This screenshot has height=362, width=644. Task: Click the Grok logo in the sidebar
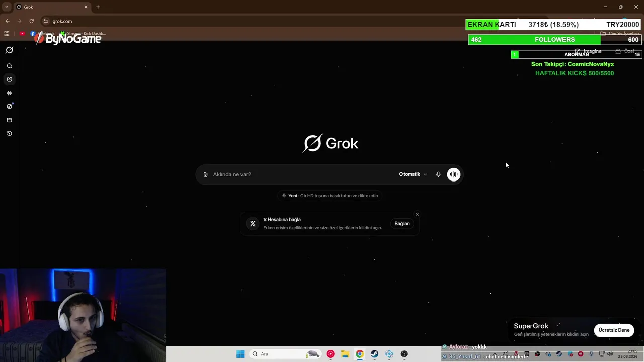click(x=9, y=50)
